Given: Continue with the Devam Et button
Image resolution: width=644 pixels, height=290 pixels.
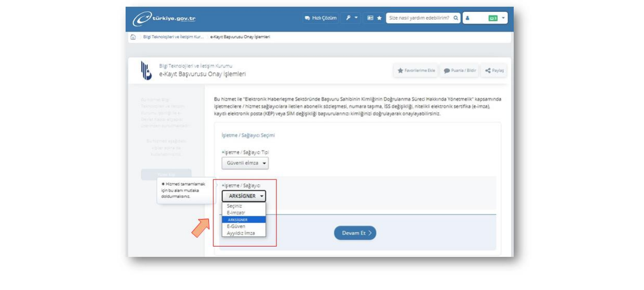Looking at the screenshot, I should pyautogui.click(x=355, y=233).
